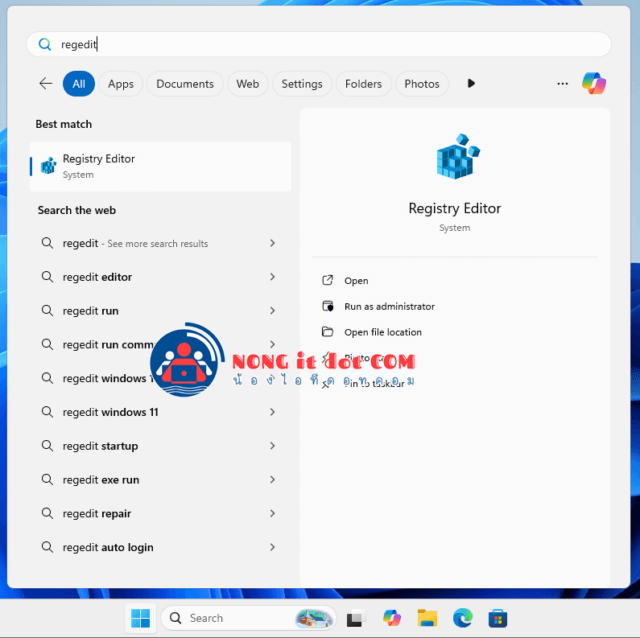Expand 'regedit - See more search results' chevron
Image resolution: width=640 pixels, height=638 pixels.
[x=272, y=243]
